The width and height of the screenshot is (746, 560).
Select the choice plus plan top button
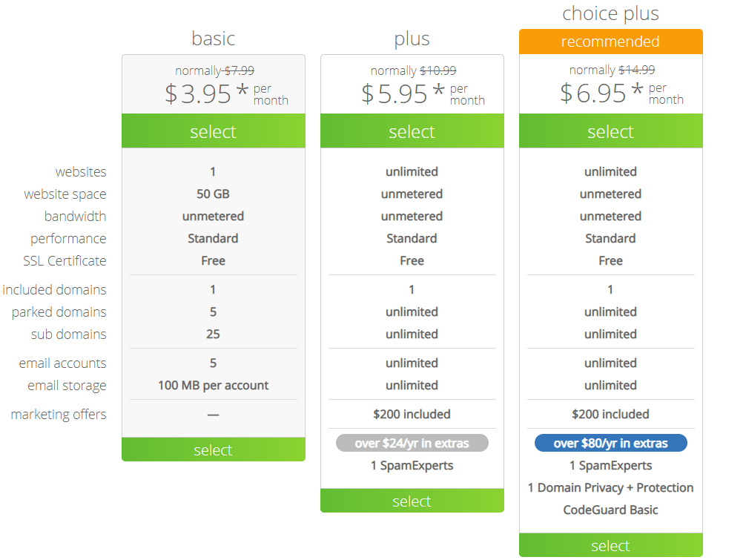pyautogui.click(x=611, y=131)
